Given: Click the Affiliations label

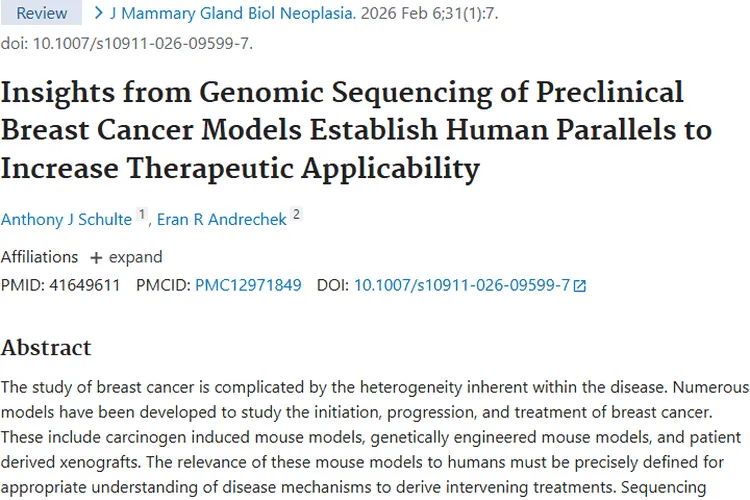Looking at the screenshot, I should 39,257.
